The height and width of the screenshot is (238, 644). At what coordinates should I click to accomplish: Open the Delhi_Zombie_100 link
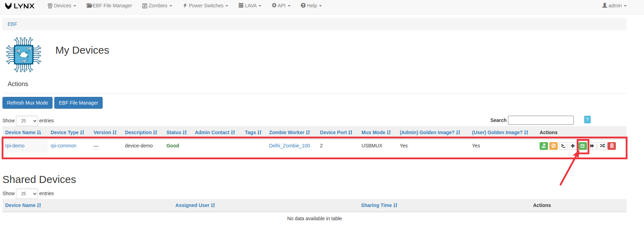pos(289,146)
